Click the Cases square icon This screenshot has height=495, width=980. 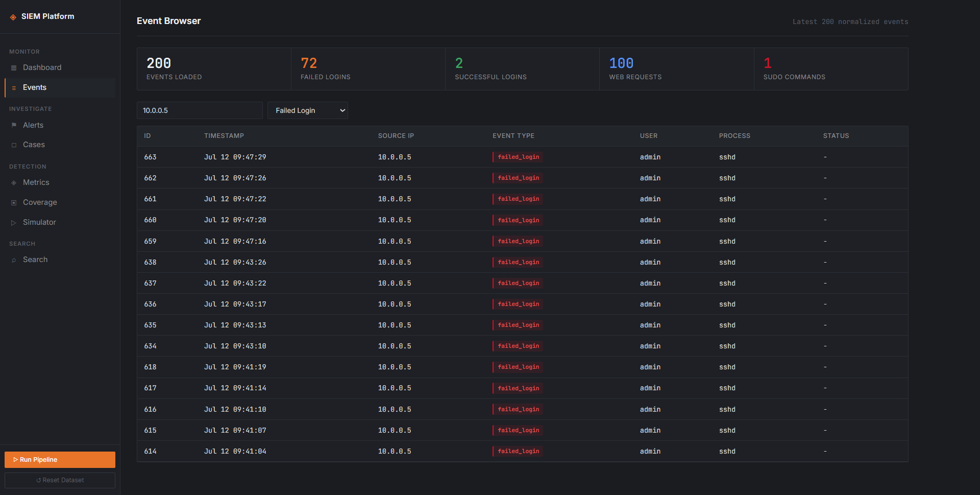14,145
